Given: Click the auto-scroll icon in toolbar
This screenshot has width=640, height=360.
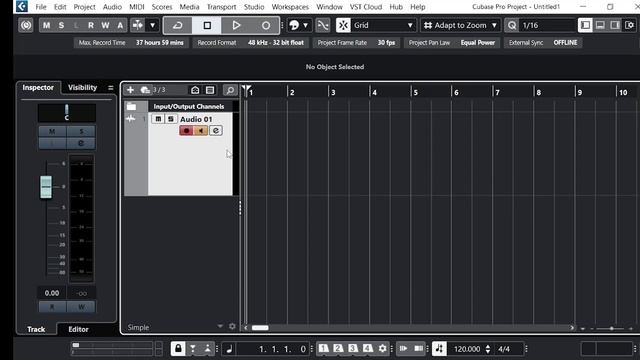Looking at the screenshot, I should click(138, 25).
